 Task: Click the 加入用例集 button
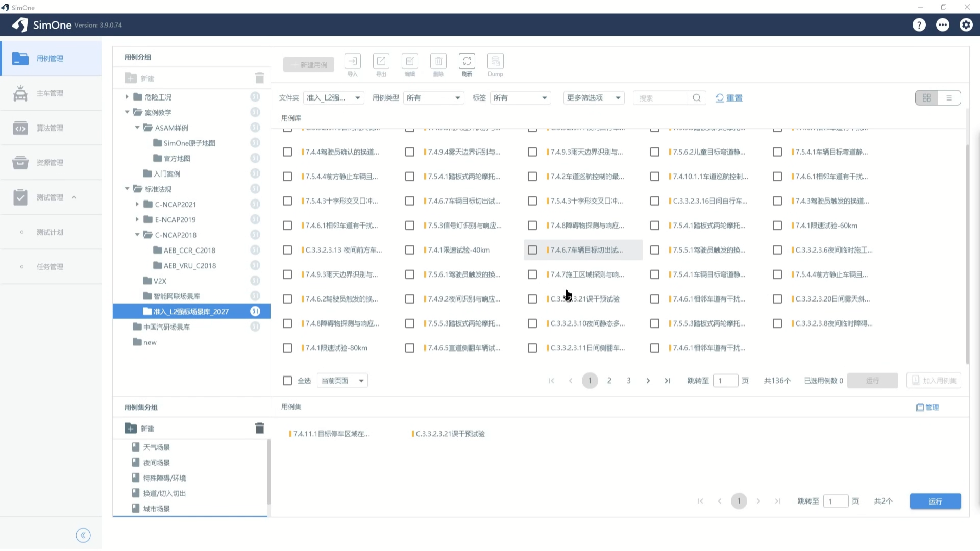tap(934, 381)
